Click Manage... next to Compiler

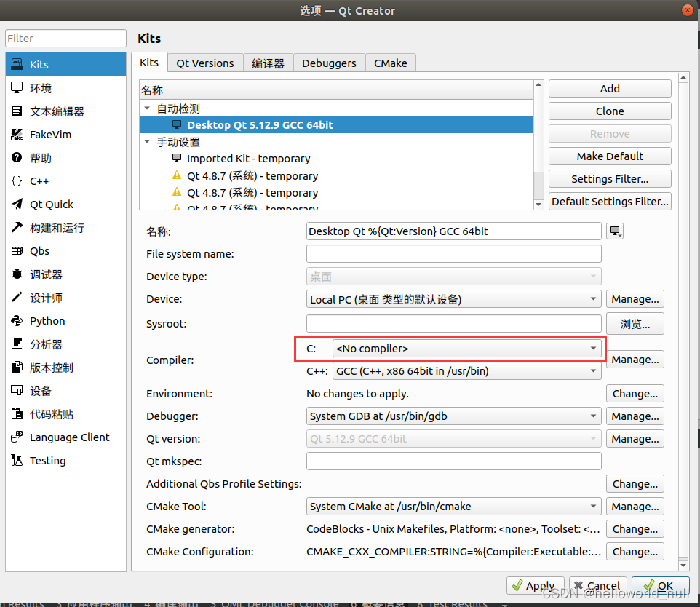(x=635, y=359)
